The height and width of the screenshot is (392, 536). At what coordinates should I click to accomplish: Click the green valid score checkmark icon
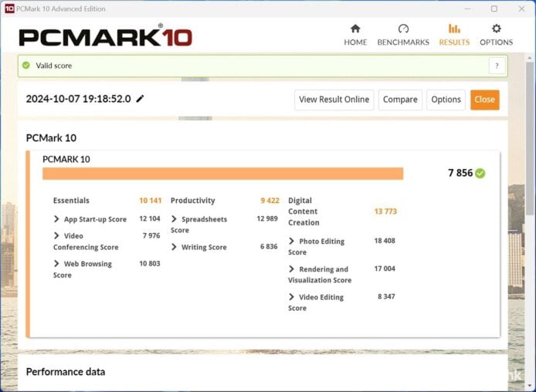26,66
